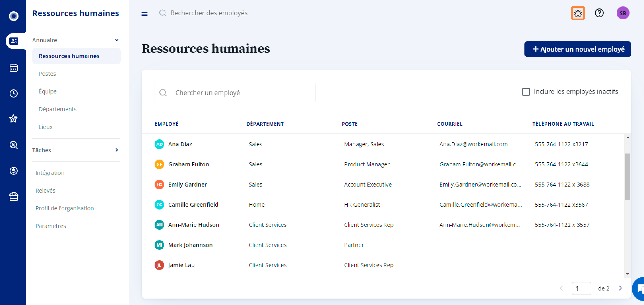Open Paramètres menu item
The image size is (644, 305).
51,226
